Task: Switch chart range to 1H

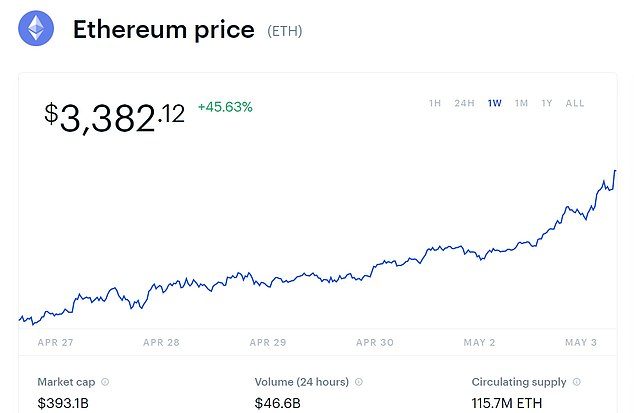Action: [x=435, y=103]
